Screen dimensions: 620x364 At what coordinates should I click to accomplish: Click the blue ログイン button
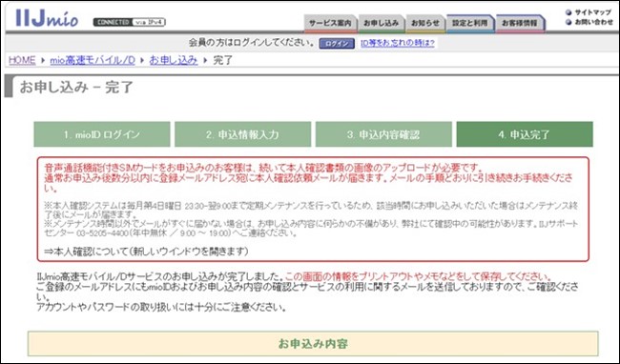[337, 44]
